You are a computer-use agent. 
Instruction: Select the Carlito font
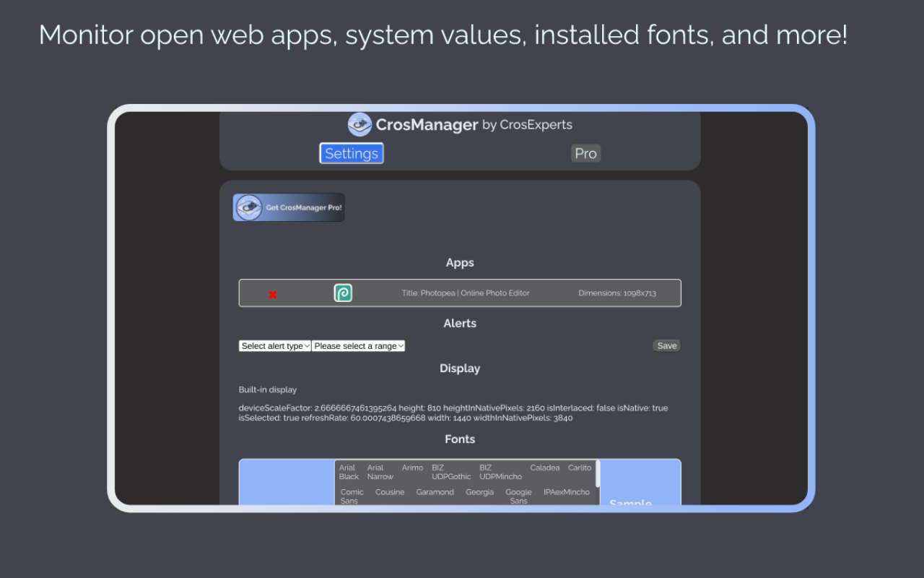click(x=580, y=467)
